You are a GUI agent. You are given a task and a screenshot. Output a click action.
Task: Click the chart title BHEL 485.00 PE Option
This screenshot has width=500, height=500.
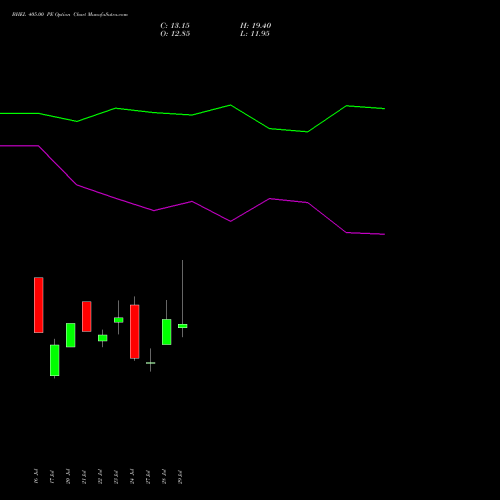(x=41, y=15)
